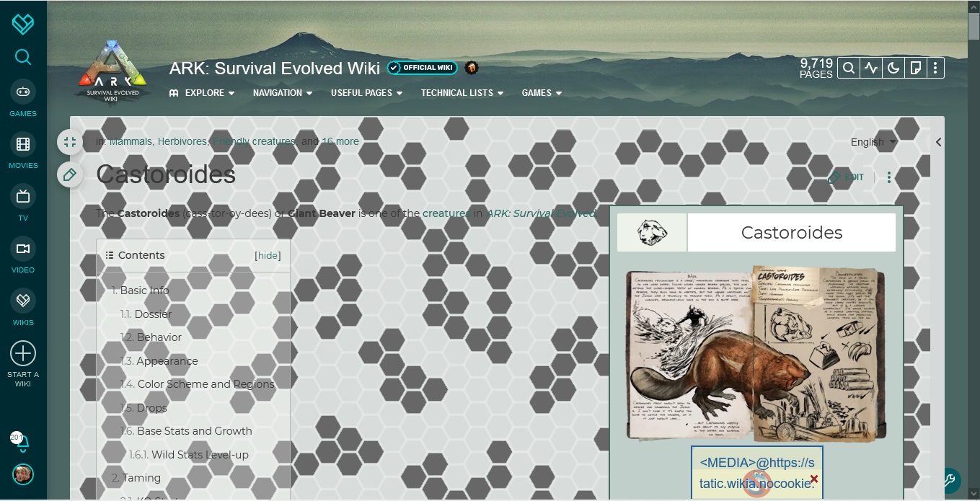Follow the creatures link in the intro
The width and height of the screenshot is (980, 501).
tap(446, 213)
